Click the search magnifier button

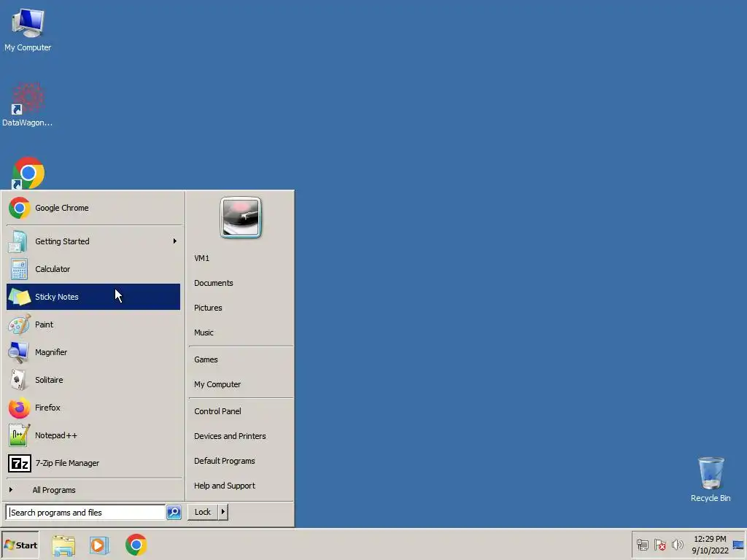[x=174, y=513]
